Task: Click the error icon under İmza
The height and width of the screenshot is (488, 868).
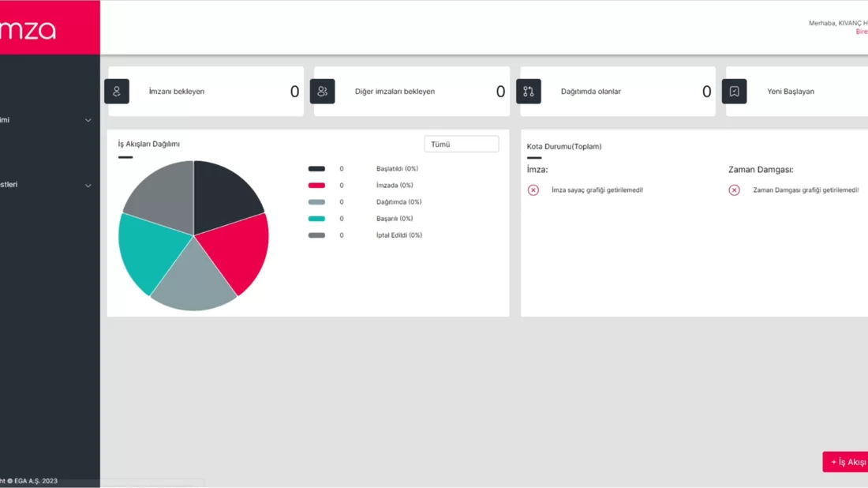Action: [533, 190]
